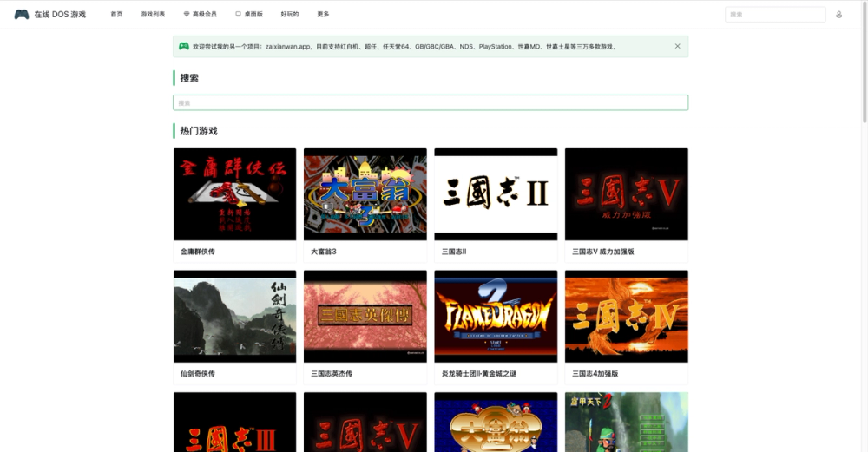Click the 搜索 section heading

pos(189,78)
